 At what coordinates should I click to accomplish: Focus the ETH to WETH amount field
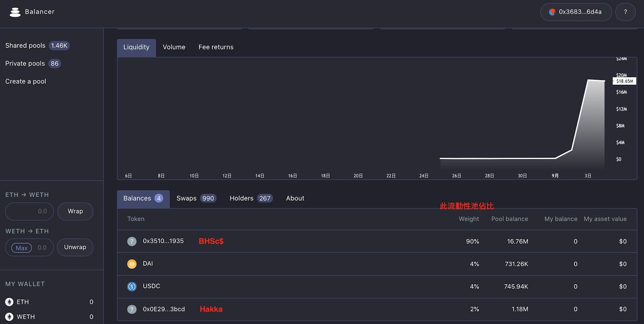[x=29, y=211]
